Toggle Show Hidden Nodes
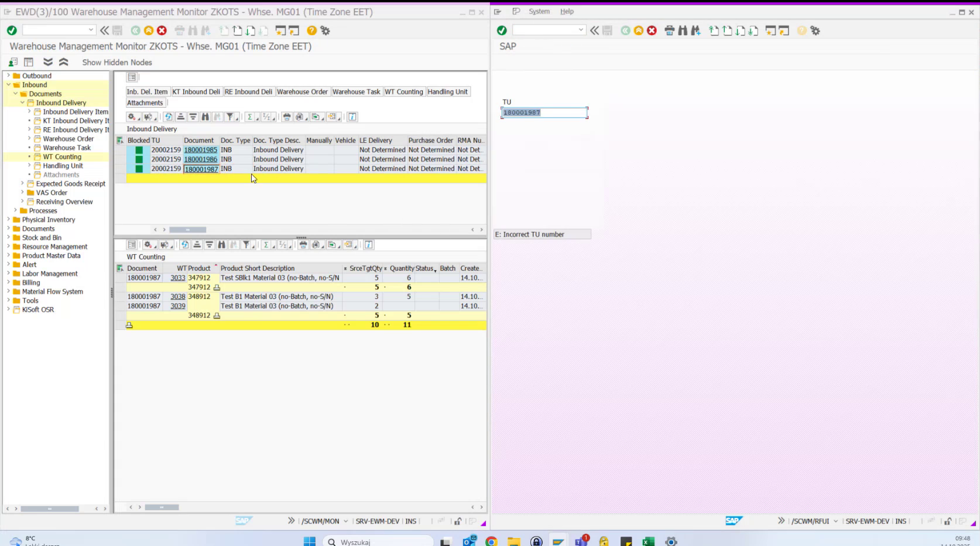Screen dimensions: 980x546 (116, 62)
